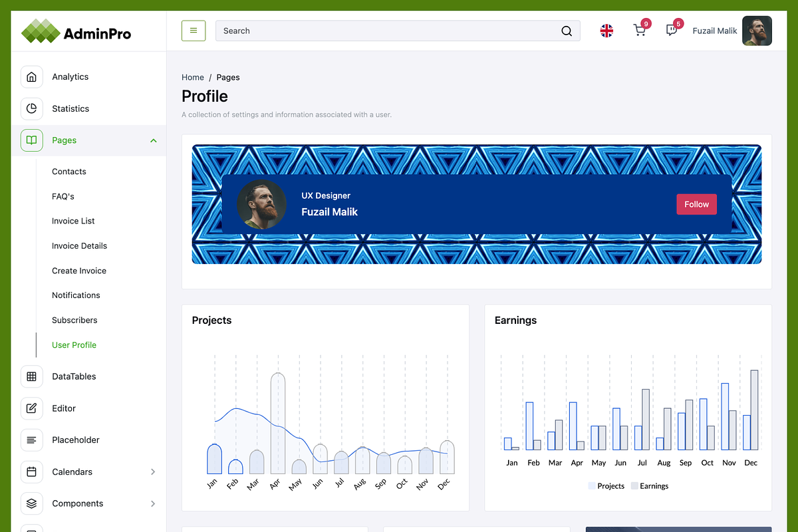The image size is (798, 532).
Task: Click the Follow button
Action: [696, 204]
